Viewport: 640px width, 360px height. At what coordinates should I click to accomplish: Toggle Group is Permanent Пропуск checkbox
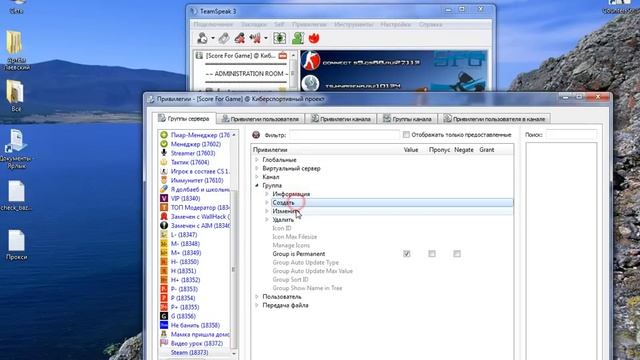click(x=432, y=254)
